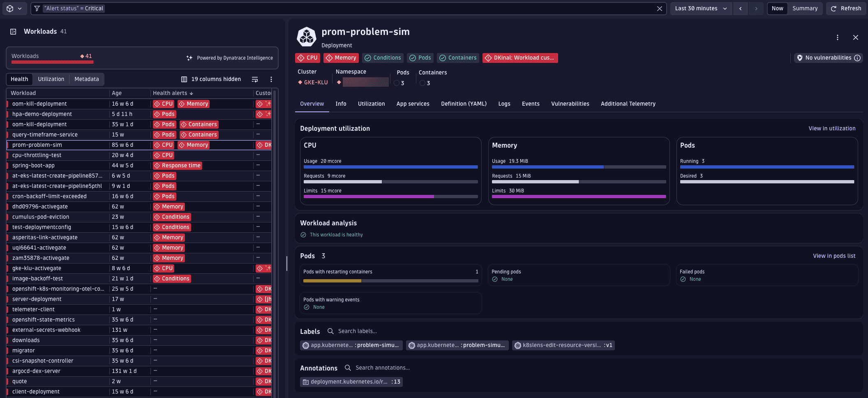Open the Logs tab for prom-problem-sim
This screenshot has height=398, width=868.
(x=504, y=104)
